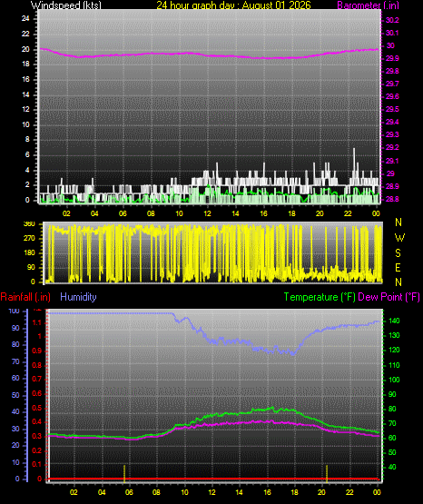423x504 pixels.
Task: Click the compass letter S beside the direction chart
Action: [x=398, y=253]
